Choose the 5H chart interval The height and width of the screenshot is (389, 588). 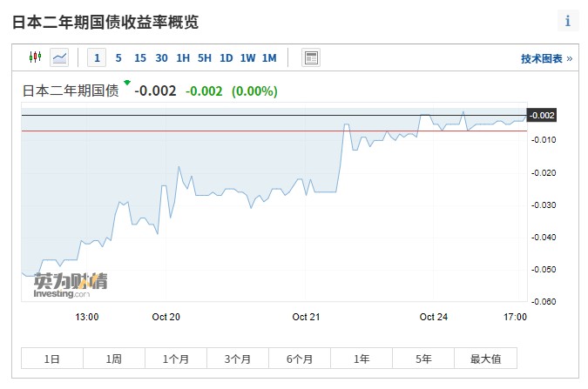(205, 58)
